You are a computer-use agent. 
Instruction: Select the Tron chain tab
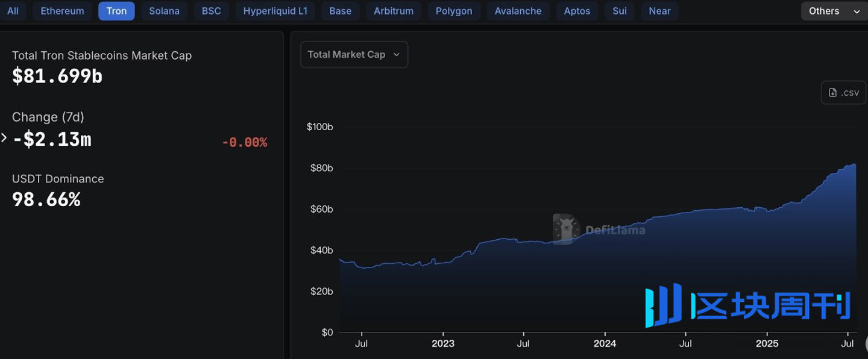pyautogui.click(x=116, y=11)
